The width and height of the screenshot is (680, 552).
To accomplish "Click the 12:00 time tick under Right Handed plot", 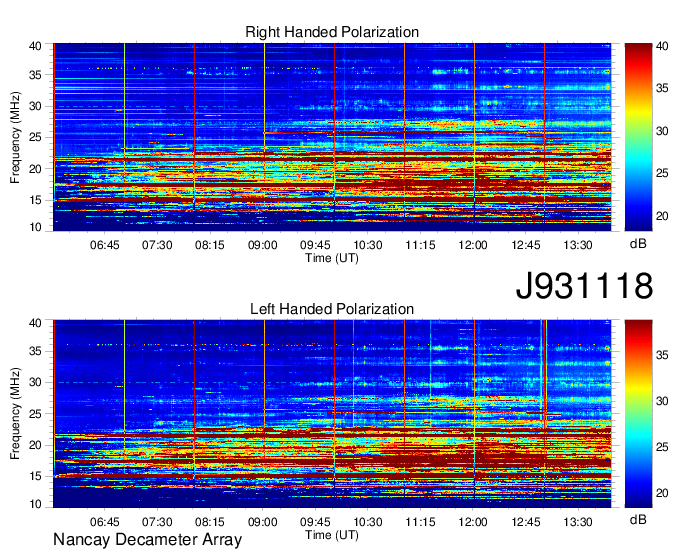I will pyautogui.click(x=473, y=245).
